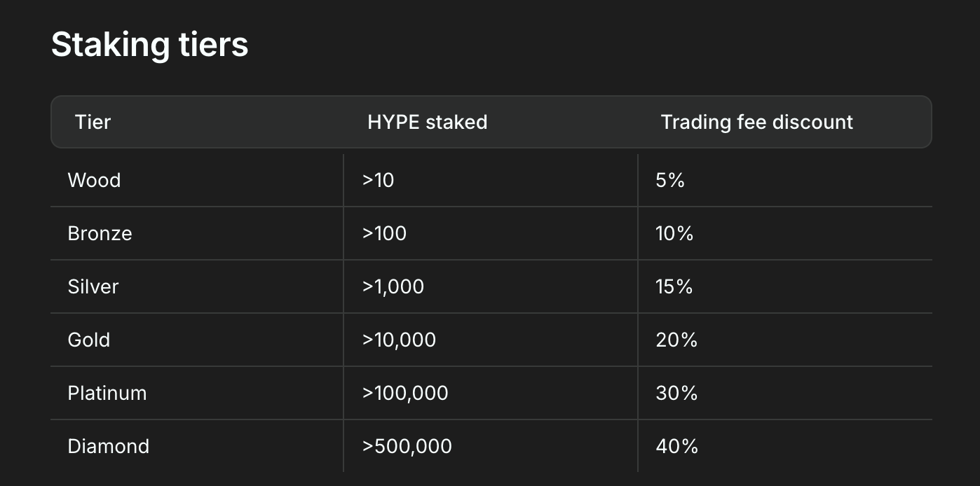
Task: Click the >10 staked amount
Action: [379, 180]
